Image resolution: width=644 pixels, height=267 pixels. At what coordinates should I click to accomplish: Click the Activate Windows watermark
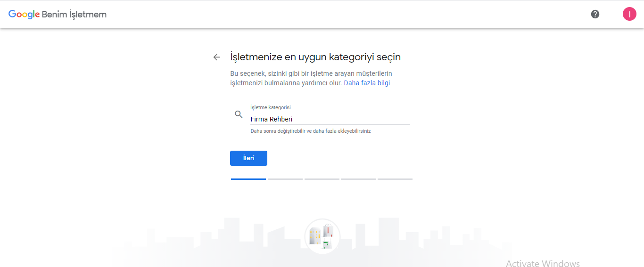click(543, 263)
